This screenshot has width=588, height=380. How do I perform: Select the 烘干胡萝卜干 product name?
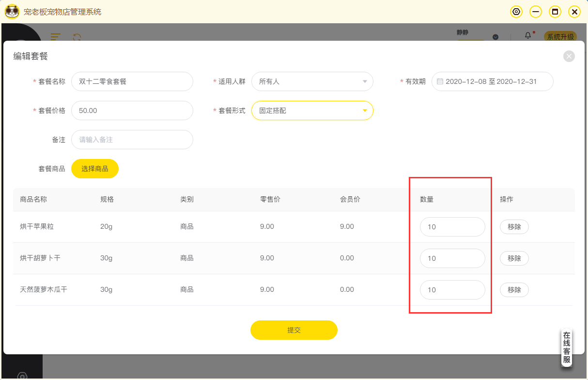coord(40,258)
